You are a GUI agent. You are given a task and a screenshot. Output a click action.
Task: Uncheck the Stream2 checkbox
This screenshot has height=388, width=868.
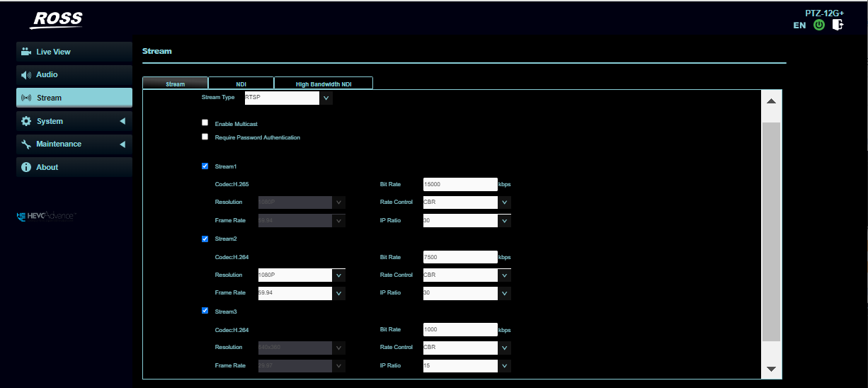coord(205,239)
